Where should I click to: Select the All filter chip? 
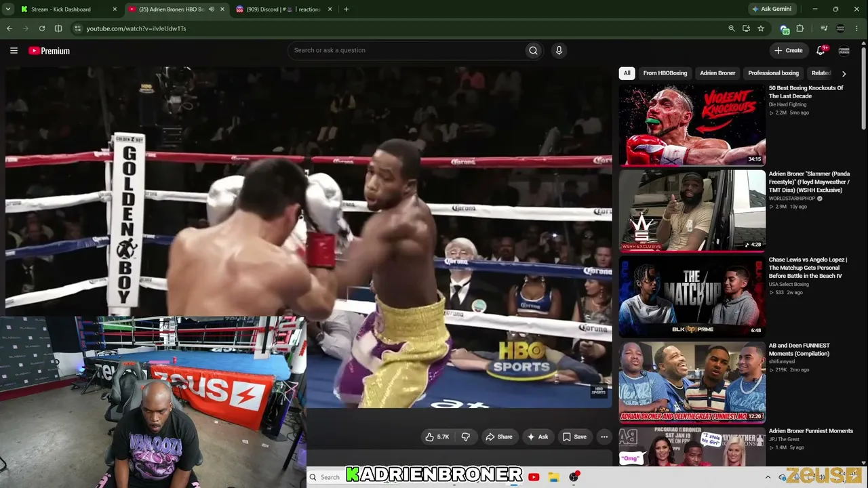click(x=627, y=73)
